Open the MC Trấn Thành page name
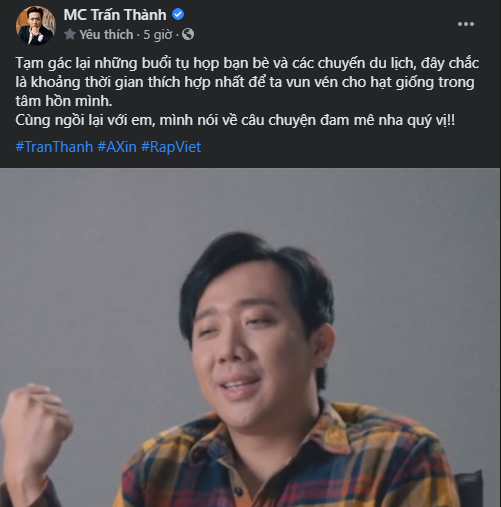 115,15
